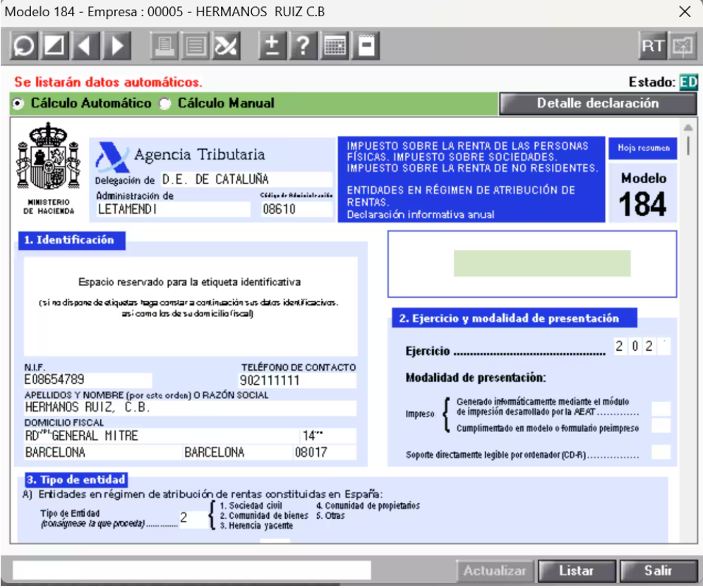Select the Cálculo Automático radio button
The height and width of the screenshot is (588, 703).
[20, 103]
